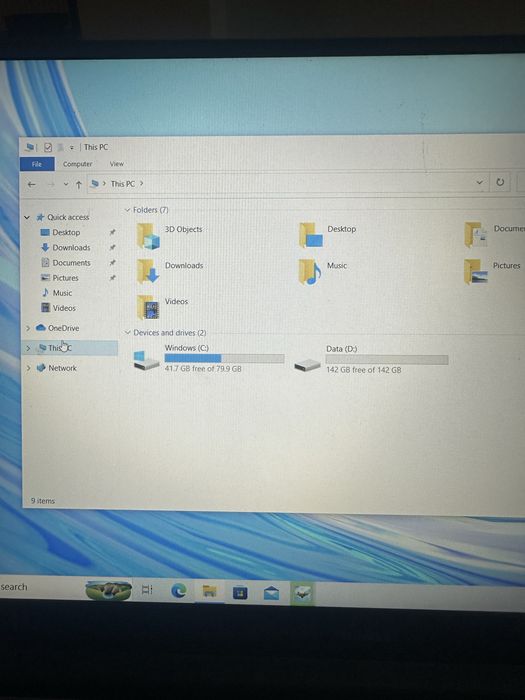The height and width of the screenshot is (700, 525).
Task: Open Mail app from the taskbar
Action: (271, 593)
